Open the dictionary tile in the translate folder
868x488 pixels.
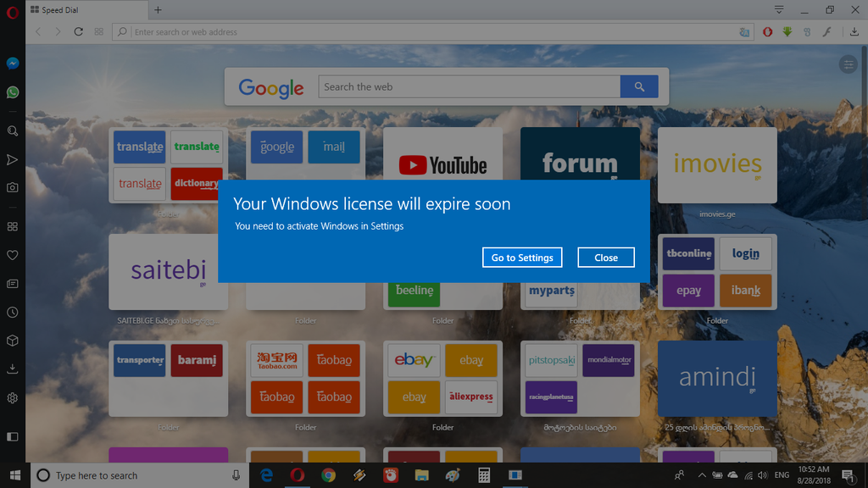coord(197,184)
